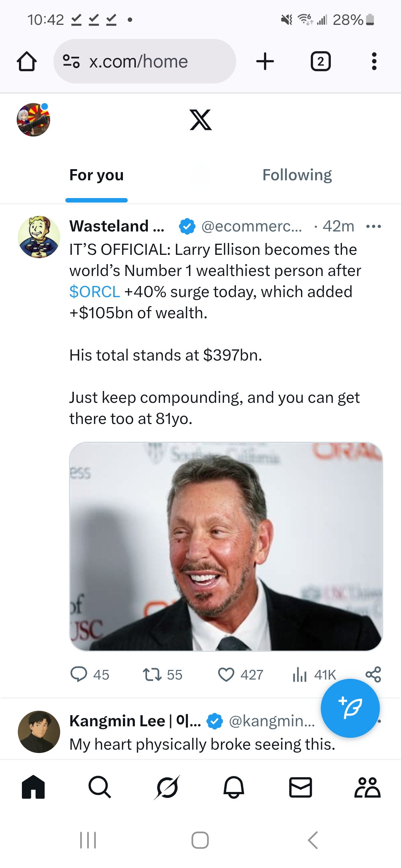Viewport: 401px width, 868px height.
Task: Tap the $ORCL cashtag link
Action: coord(95,292)
